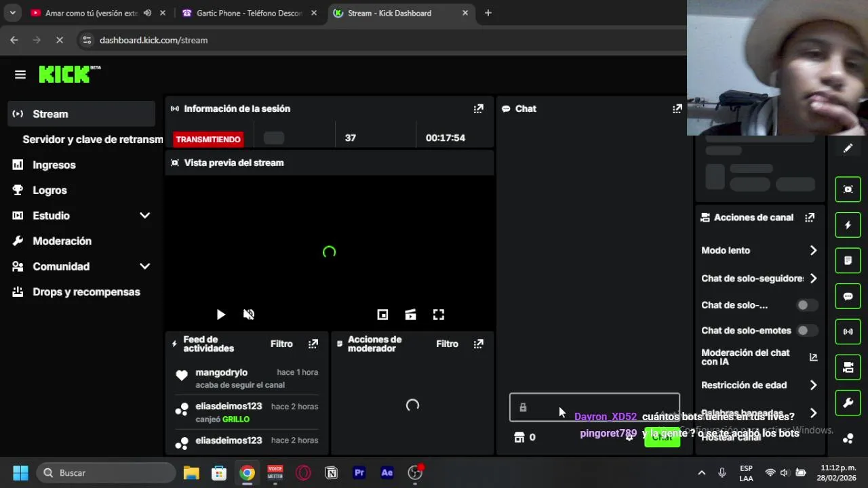Open Moderación del chat con IA external link

click(813, 357)
